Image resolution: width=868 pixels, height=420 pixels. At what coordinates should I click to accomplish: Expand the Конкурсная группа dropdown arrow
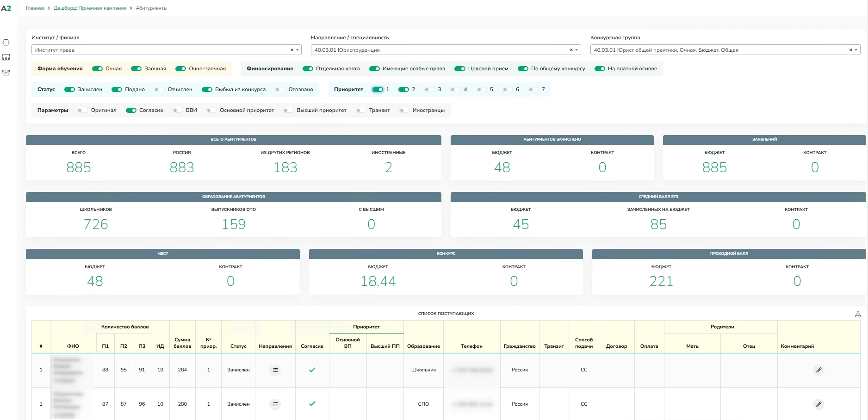[x=856, y=50]
